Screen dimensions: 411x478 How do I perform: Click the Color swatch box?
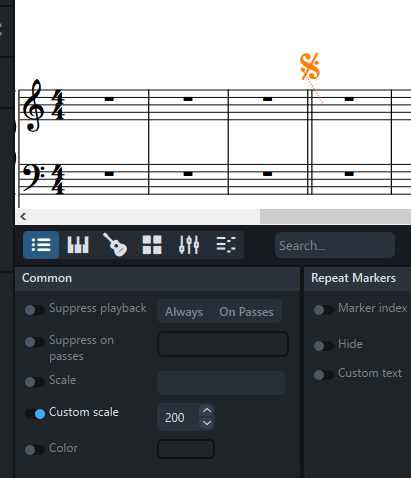pos(186,449)
